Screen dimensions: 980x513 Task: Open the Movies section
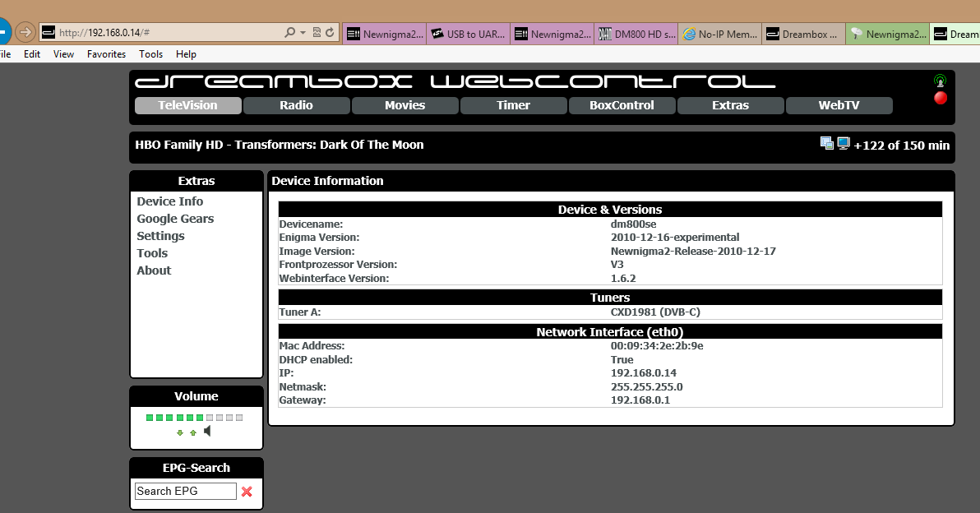point(405,105)
